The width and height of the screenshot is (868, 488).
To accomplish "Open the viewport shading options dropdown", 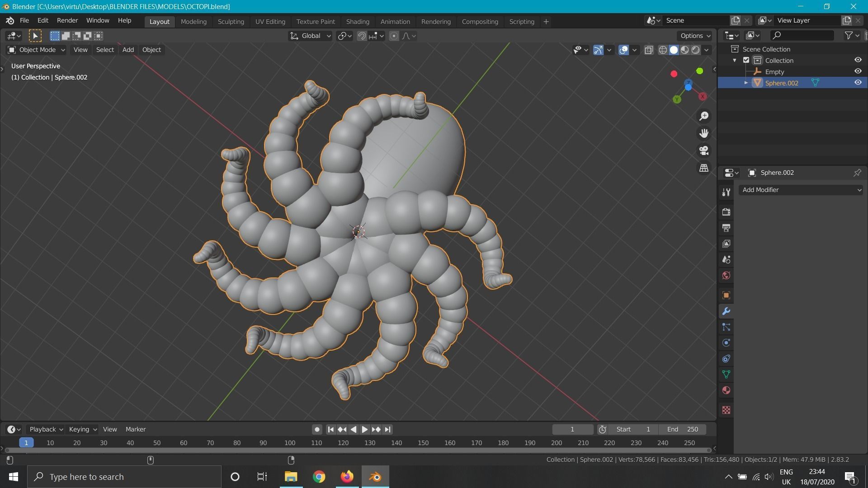I will point(706,50).
